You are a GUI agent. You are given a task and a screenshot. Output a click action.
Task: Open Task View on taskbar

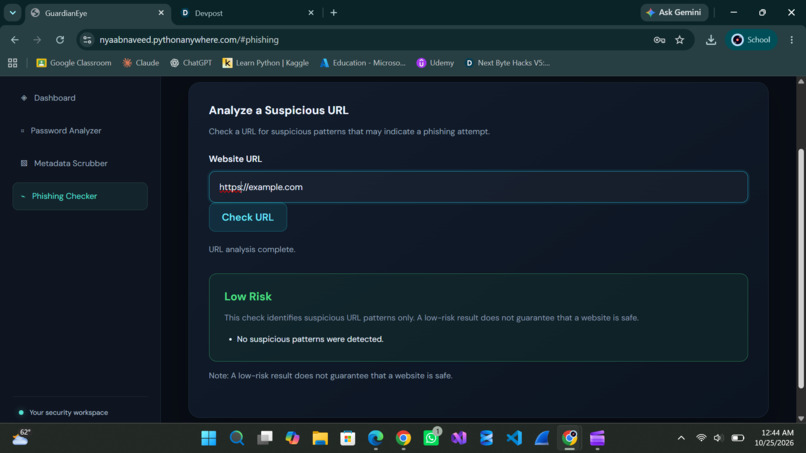[265, 438]
